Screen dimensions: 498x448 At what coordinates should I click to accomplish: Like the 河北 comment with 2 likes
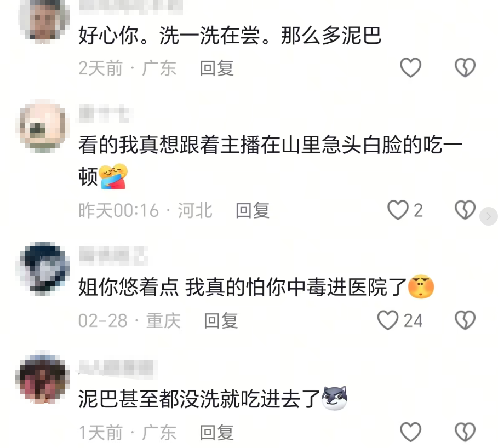coord(398,210)
